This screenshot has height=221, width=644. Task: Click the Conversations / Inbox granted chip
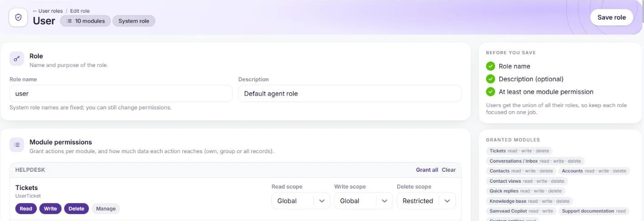(x=535, y=161)
